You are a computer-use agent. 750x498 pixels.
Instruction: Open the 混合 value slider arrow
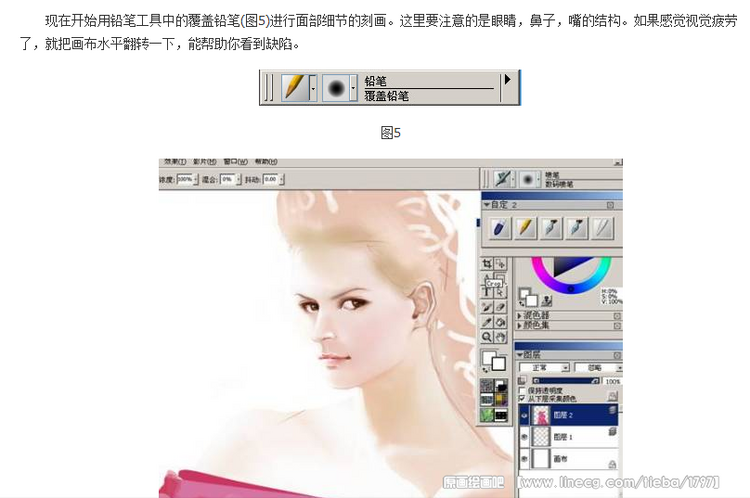click(x=239, y=179)
